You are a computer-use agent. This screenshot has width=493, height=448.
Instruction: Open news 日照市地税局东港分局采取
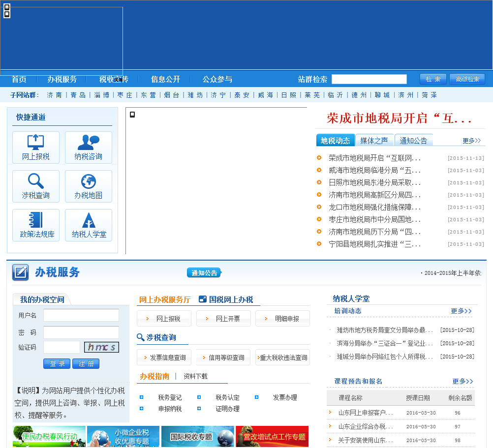(x=374, y=182)
